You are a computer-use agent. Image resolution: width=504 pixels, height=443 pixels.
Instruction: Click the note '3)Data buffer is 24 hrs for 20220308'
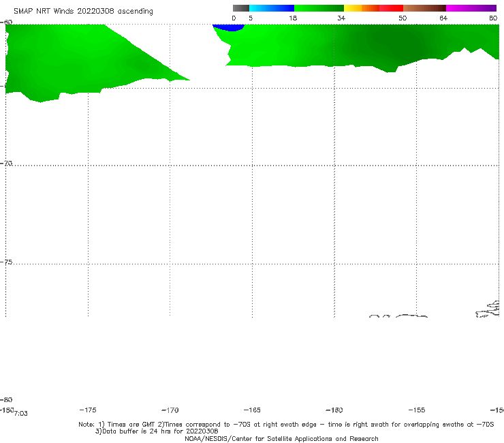click(157, 431)
